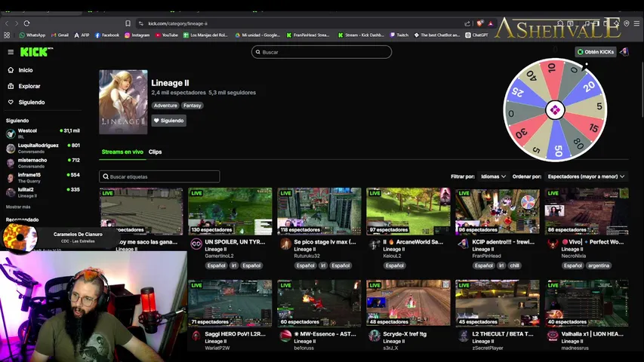
Task: Expand Mostrar más in following list
Action: 18,207
